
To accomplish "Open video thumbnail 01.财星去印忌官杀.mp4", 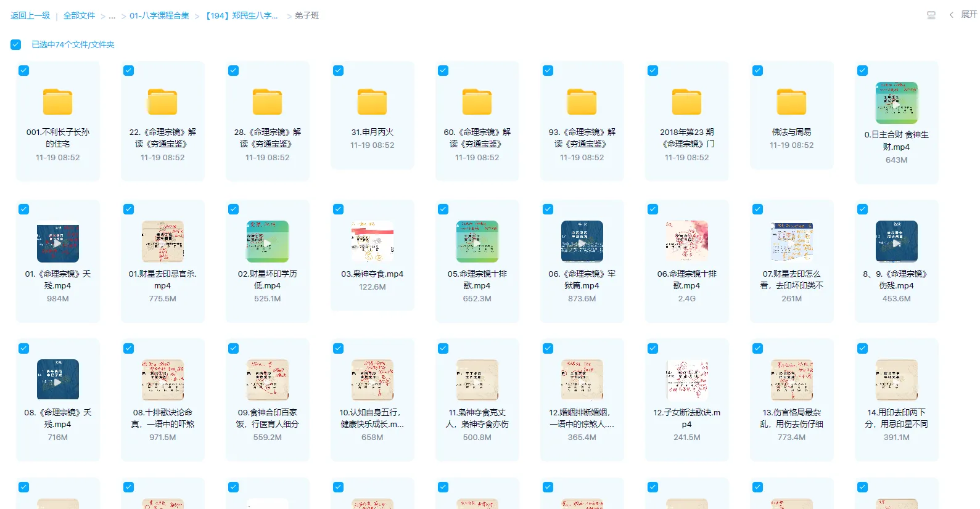I will tap(163, 242).
